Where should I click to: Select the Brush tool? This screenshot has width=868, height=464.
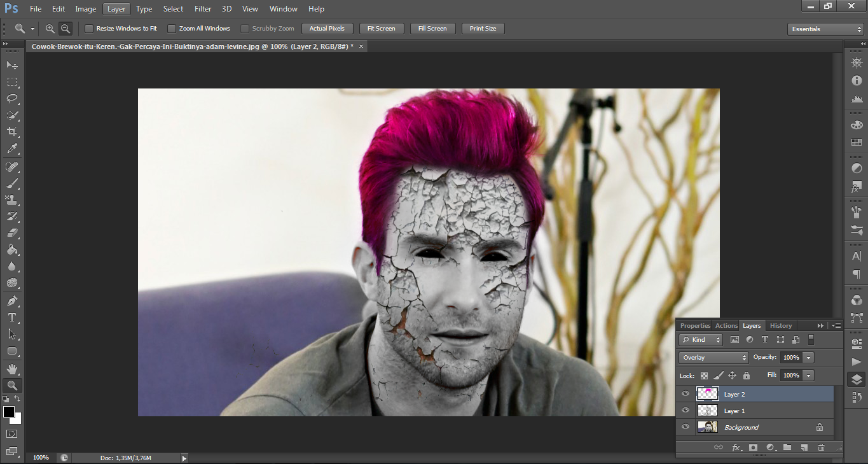[x=12, y=183]
